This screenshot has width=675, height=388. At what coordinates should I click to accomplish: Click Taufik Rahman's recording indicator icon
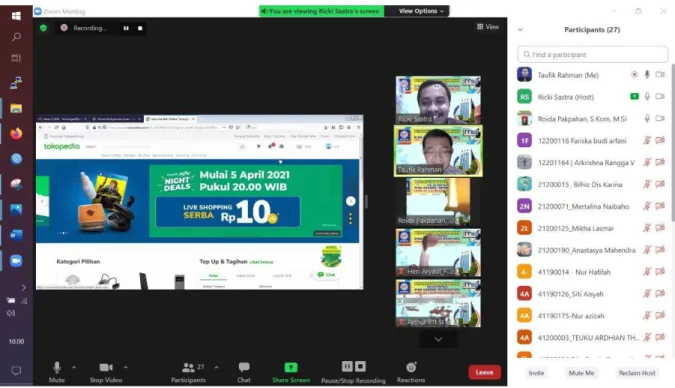click(x=634, y=75)
